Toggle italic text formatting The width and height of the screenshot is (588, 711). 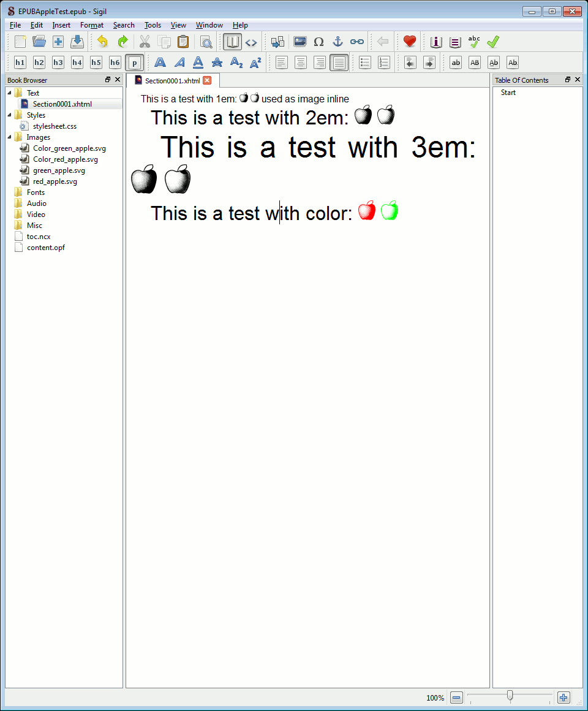coord(179,63)
